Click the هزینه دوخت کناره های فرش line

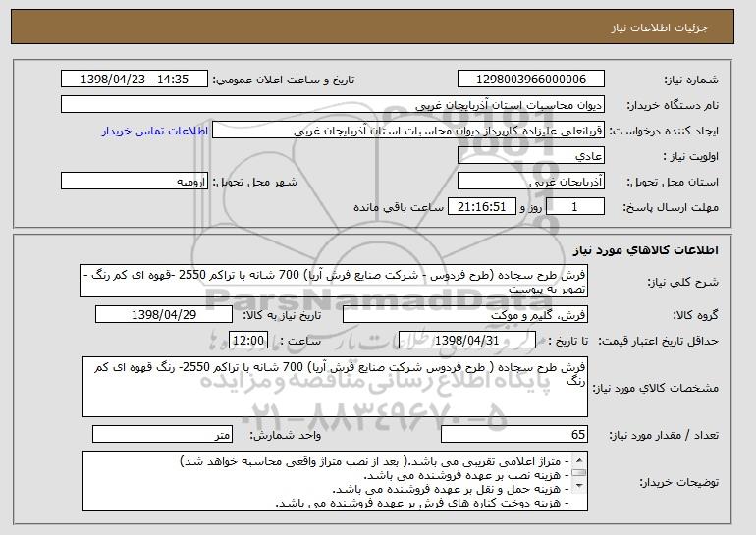click(x=422, y=504)
